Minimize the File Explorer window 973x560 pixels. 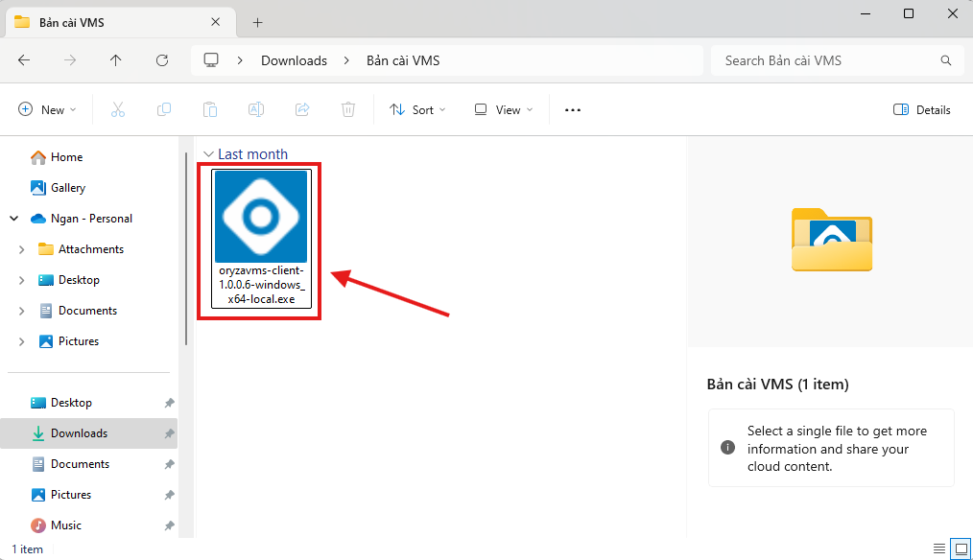click(866, 13)
